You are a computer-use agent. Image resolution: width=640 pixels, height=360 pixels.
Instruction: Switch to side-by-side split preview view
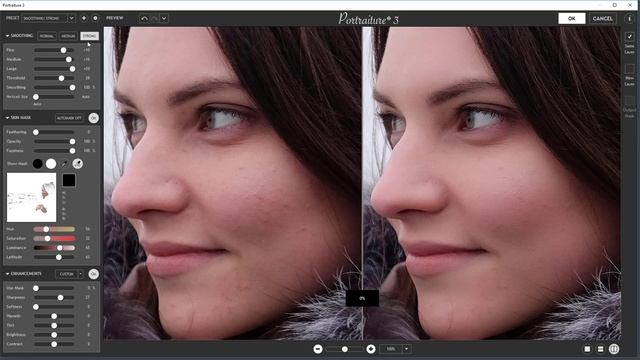click(x=614, y=349)
